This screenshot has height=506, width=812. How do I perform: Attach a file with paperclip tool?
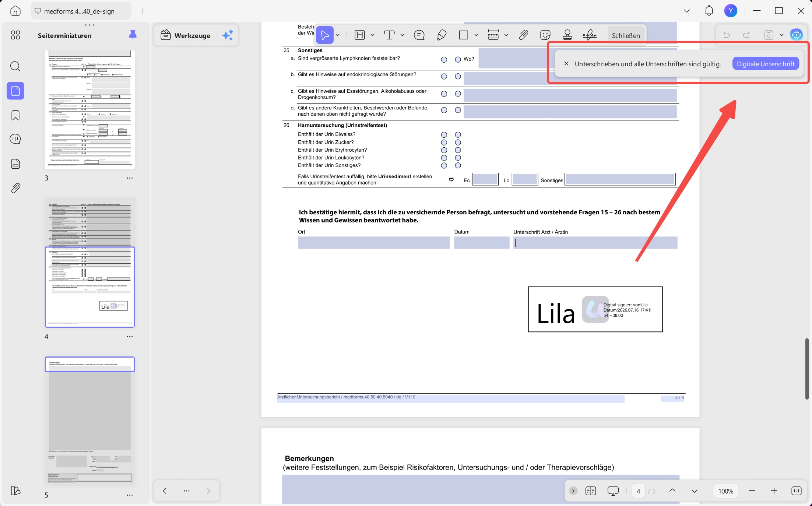click(x=524, y=35)
